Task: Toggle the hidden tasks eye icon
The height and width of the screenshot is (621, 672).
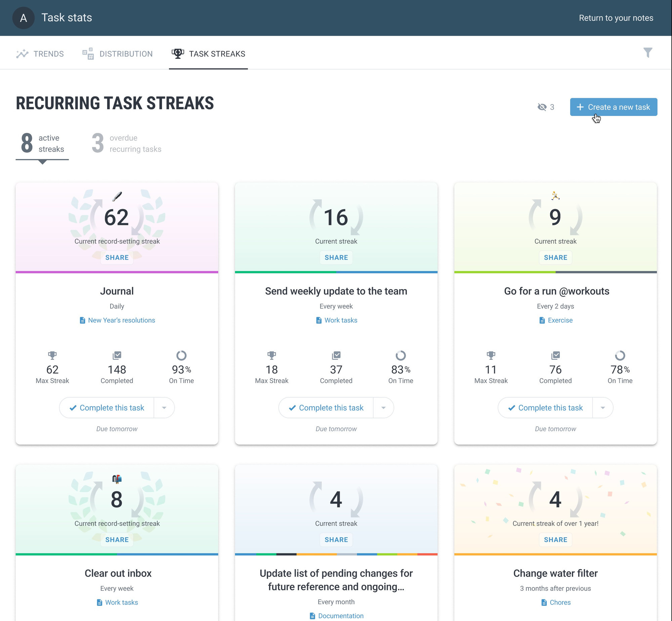Action: click(542, 107)
